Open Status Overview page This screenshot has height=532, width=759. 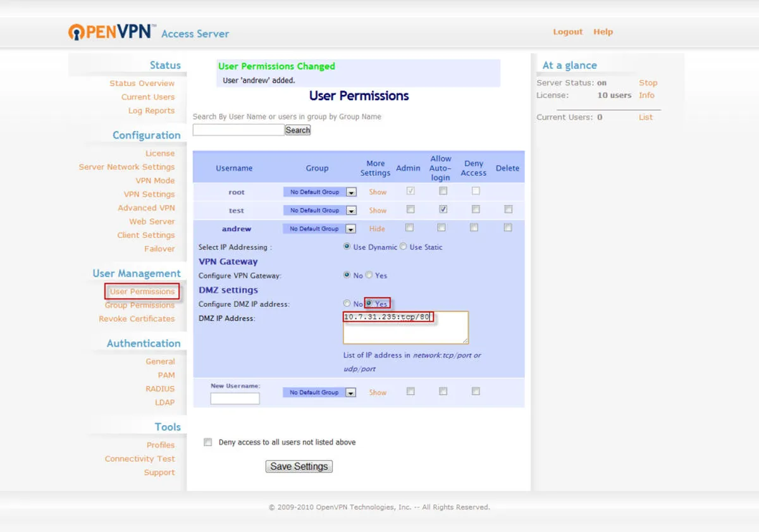click(x=142, y=84)
